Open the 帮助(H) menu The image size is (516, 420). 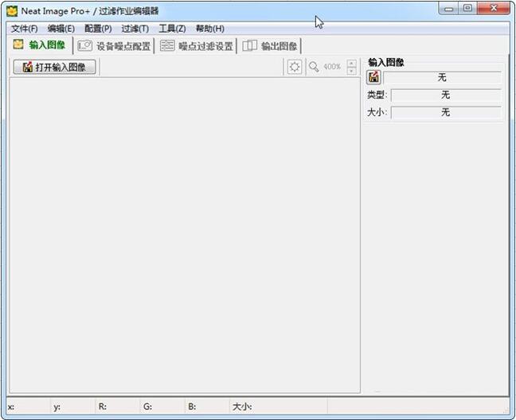tap(210, 29)
